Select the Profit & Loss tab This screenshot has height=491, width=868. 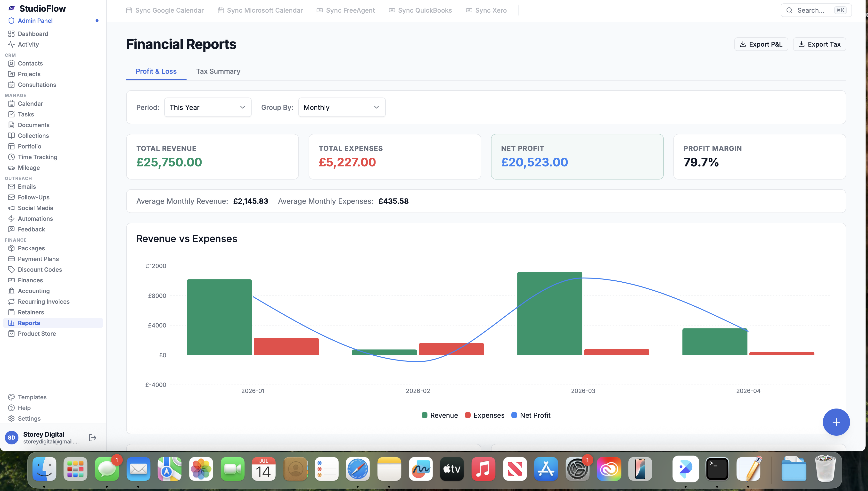pyautogui.click(x=156, y=72)
